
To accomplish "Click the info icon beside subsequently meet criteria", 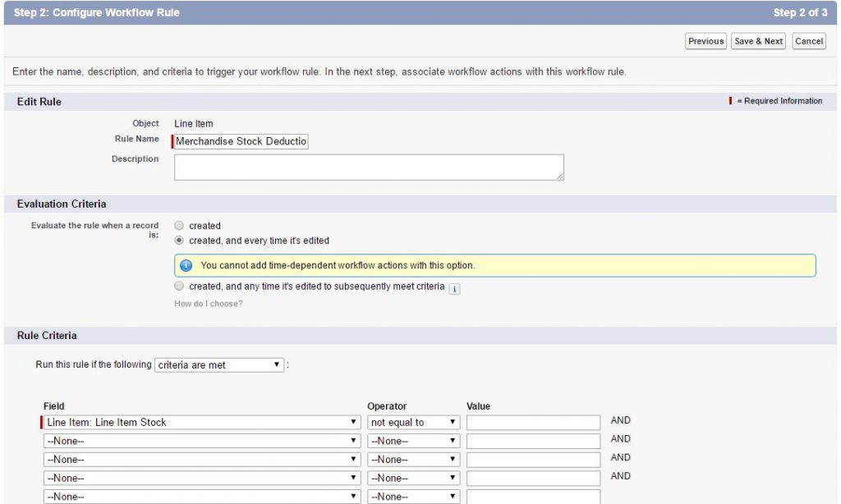I will pos(455,288).
